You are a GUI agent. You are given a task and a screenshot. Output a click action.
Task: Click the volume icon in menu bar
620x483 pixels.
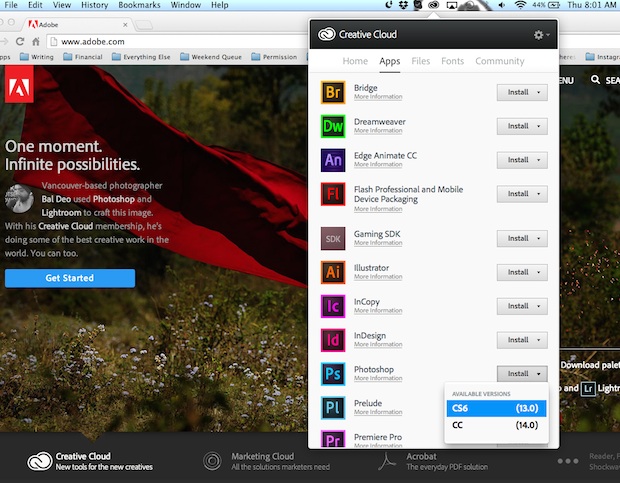(x=502, y=5)
